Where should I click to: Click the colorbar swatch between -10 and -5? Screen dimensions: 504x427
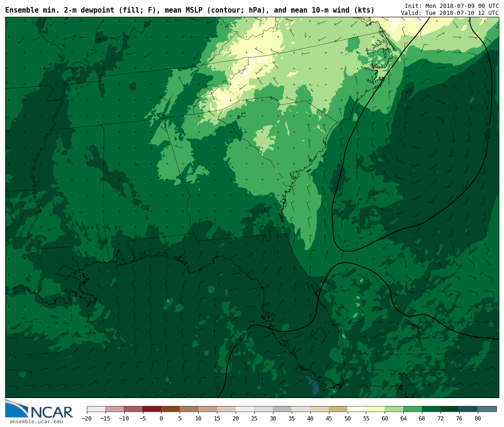[133, 409]
